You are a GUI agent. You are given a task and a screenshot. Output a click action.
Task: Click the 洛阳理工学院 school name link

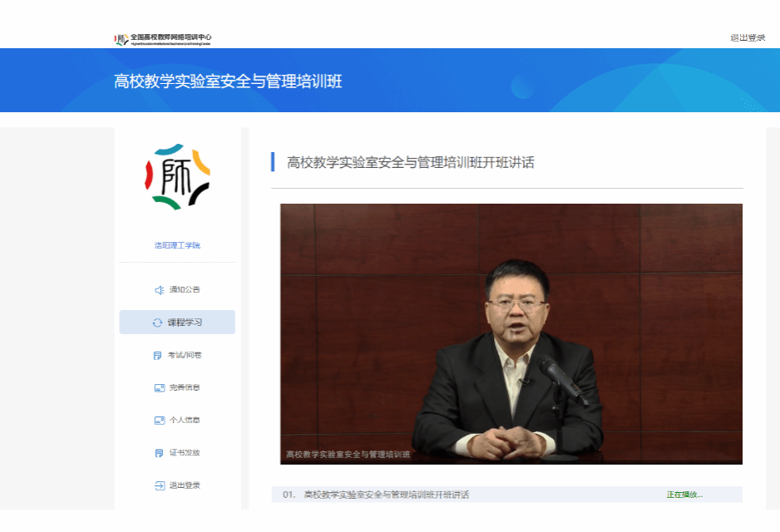(x=177, y=246)
